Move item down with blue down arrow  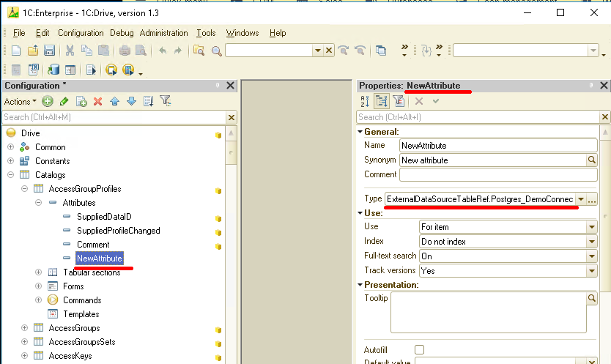click(x=131, y=102)
